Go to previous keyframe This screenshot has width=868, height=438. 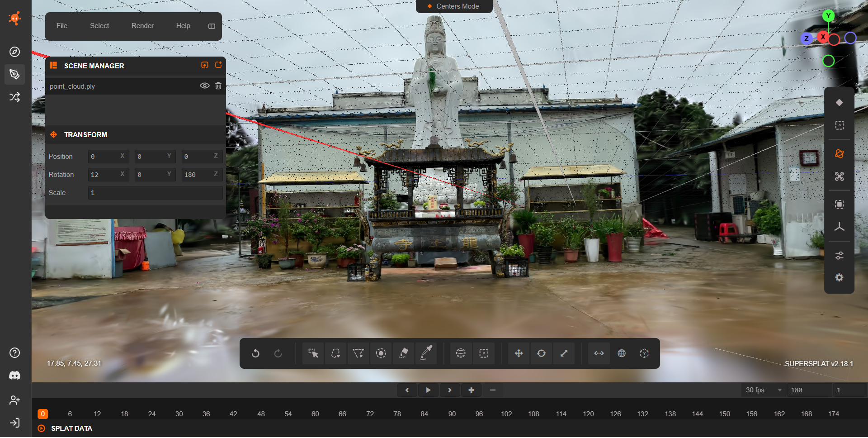click(407, 390)
